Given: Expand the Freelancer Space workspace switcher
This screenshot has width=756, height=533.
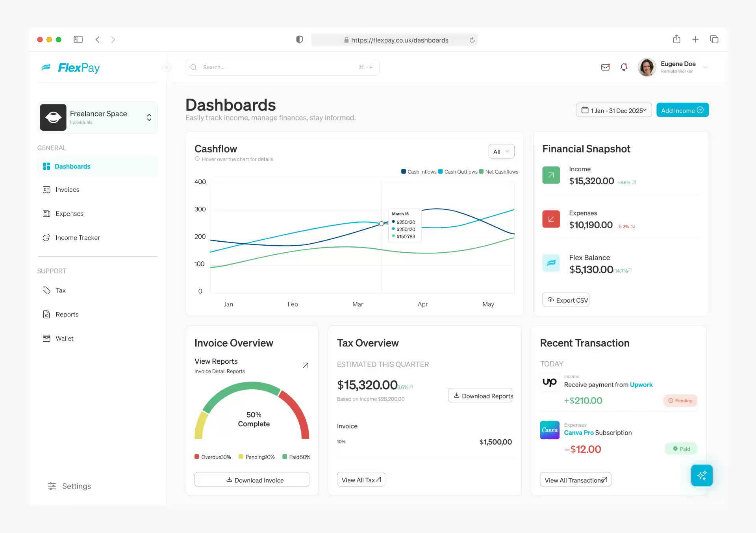Looking at the screenshot, I should tap(149, 117).
